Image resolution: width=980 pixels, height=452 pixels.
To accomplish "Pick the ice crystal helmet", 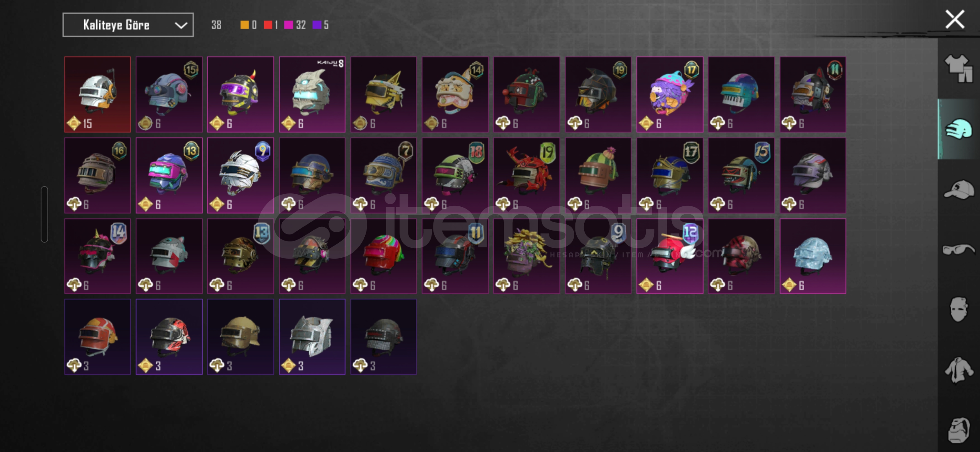I will click(812, 256).
